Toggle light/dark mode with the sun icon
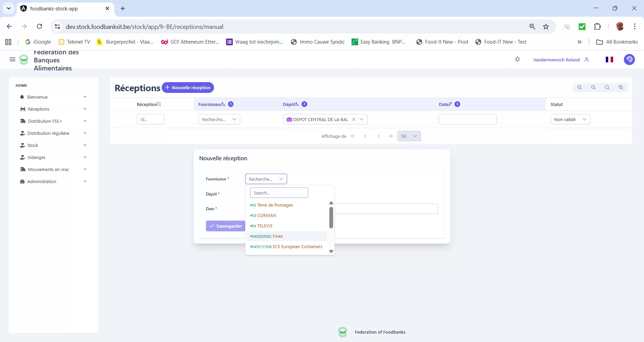The height and width of the screenshot is (342, 644). [517, 59]
